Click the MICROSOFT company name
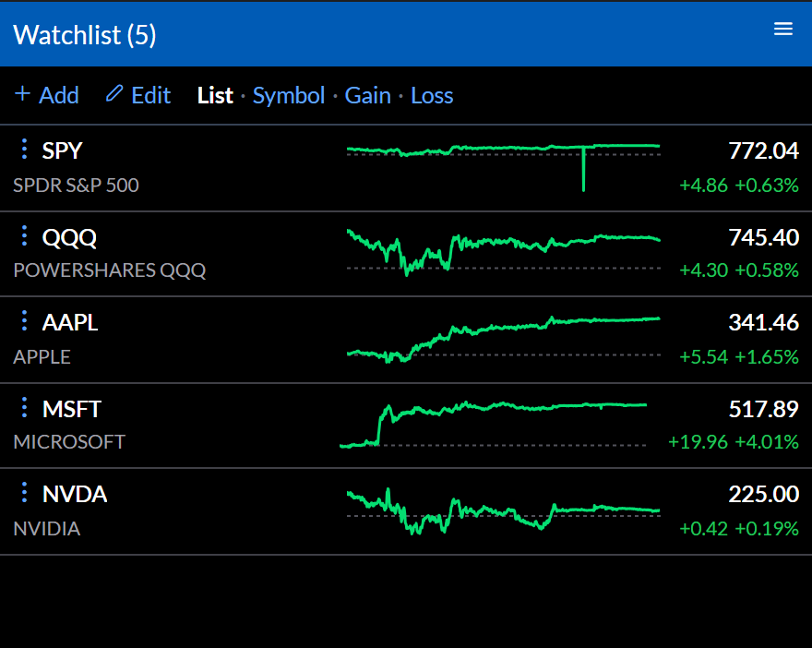Screen dimensions: 812x648 (x=69, y=442)
